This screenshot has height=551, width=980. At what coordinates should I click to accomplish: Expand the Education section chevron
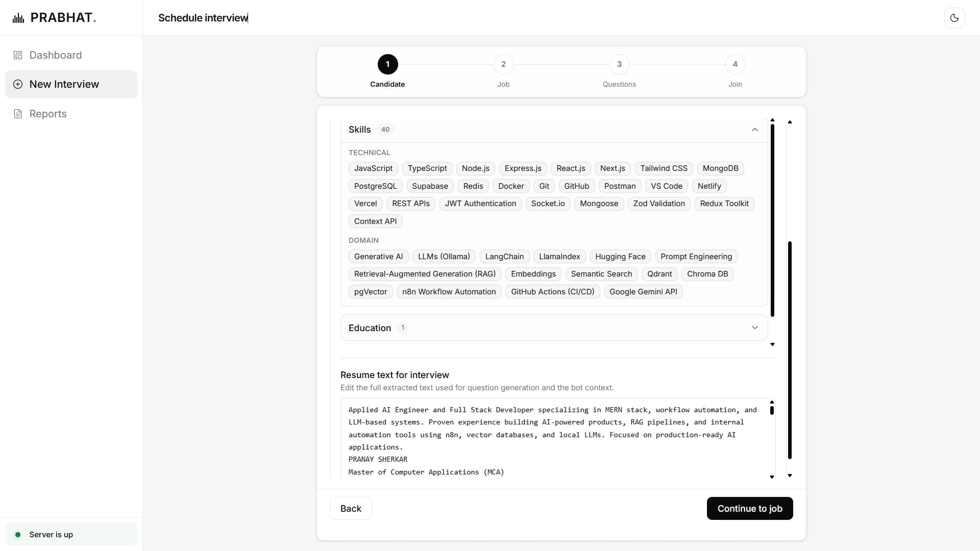tap(754, 328)
